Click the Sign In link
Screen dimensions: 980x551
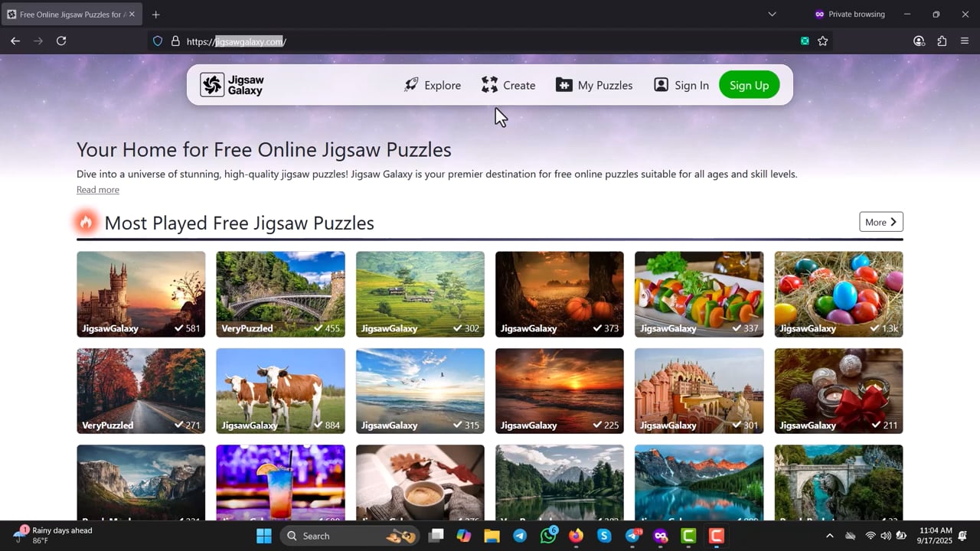click(681, 85)
